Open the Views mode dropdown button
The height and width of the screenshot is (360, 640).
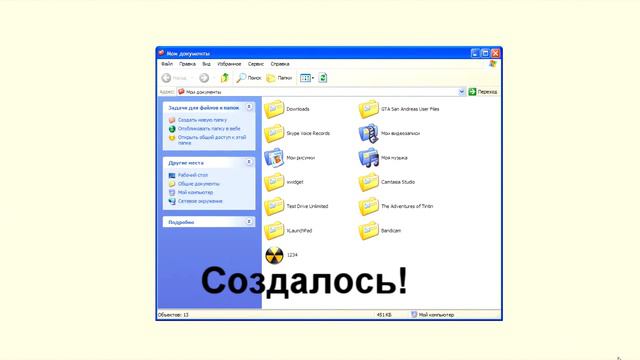[x=307, y=78]
